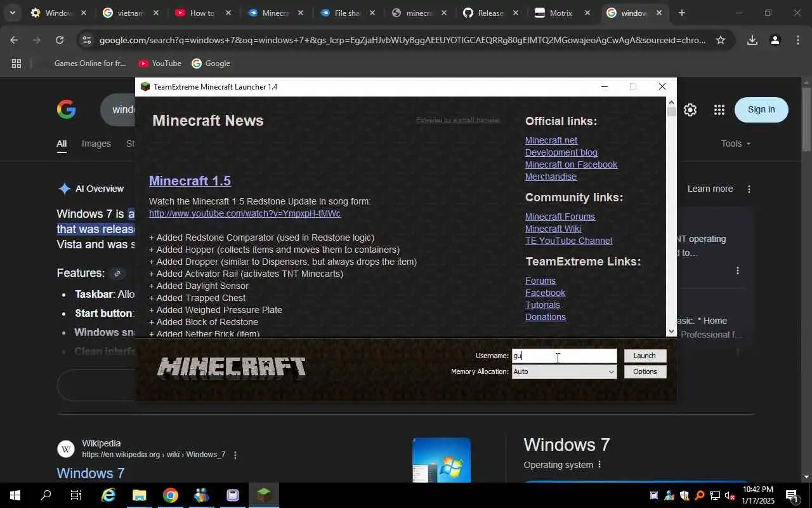Open the YouTube bookmark

pyautogui.click(x=160, y=63)
